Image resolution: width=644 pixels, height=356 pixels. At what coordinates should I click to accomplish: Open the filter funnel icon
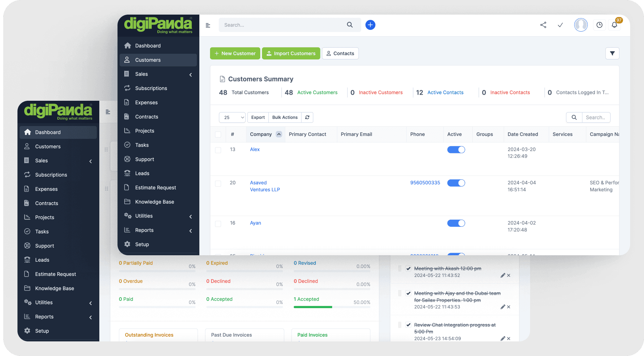612,53
